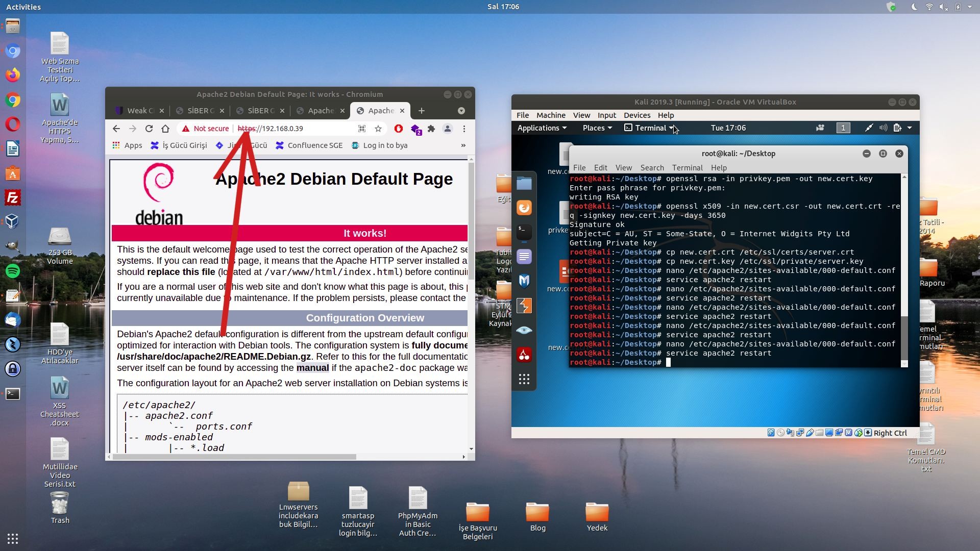Click Chromium's vertical page scrollbar
The image size is (980, 551).
click(471, 221)
